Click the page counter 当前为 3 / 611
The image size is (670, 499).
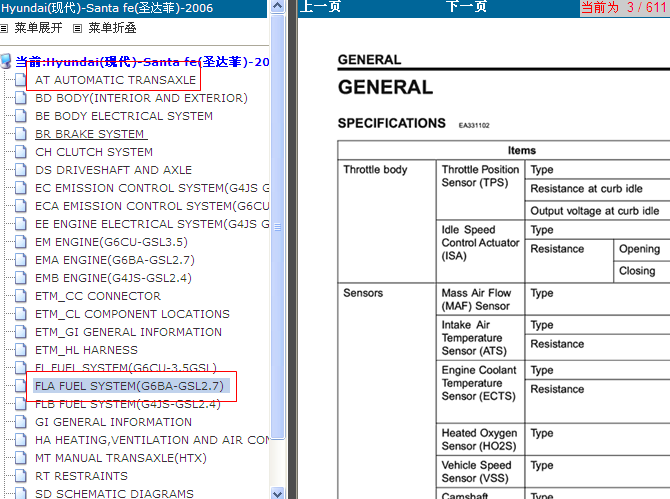625,7
